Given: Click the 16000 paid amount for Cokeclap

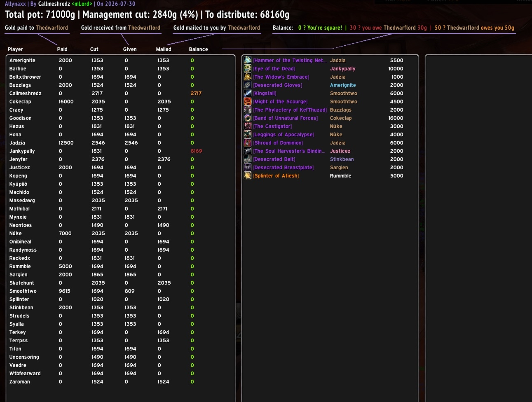Looking at the screenshot, I should tap(66, 102).
